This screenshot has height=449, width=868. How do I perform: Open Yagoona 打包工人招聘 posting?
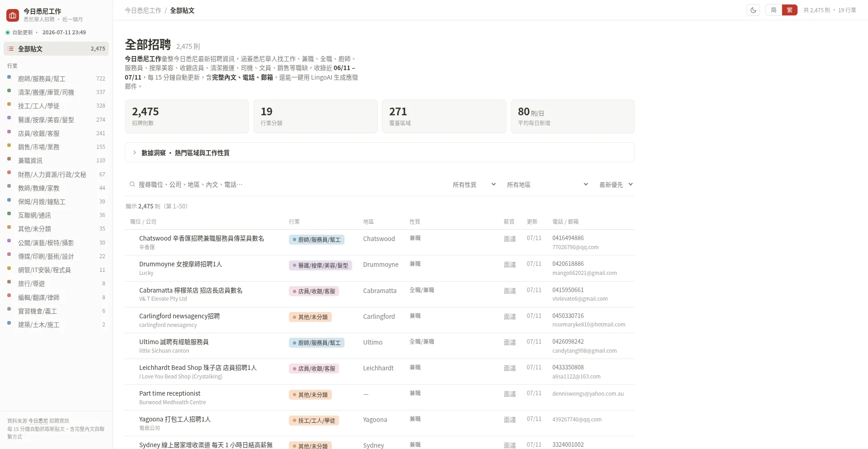[175, 419]
